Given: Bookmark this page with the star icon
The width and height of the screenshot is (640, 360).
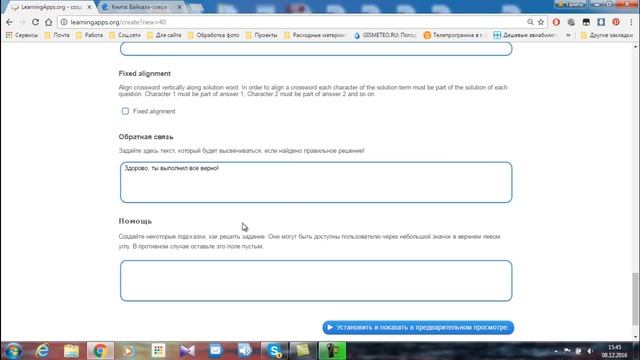Looking at the screenshot, I should click(x=541, y=22).
